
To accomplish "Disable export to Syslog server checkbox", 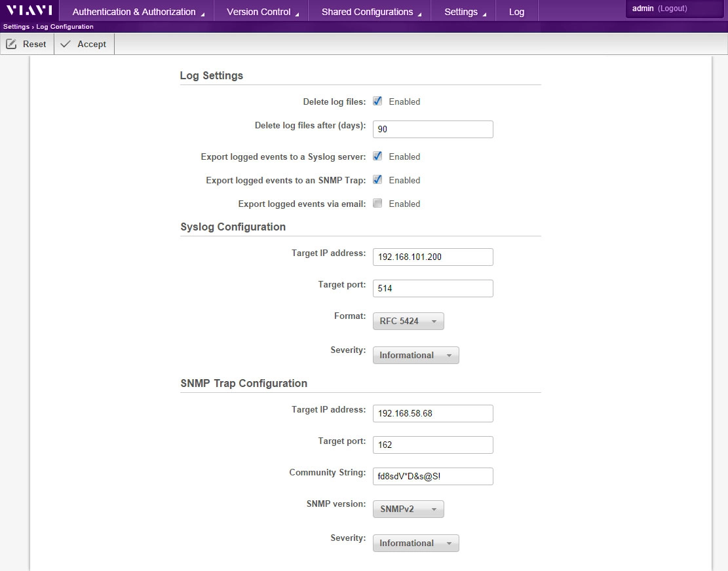I will point(377,157).
